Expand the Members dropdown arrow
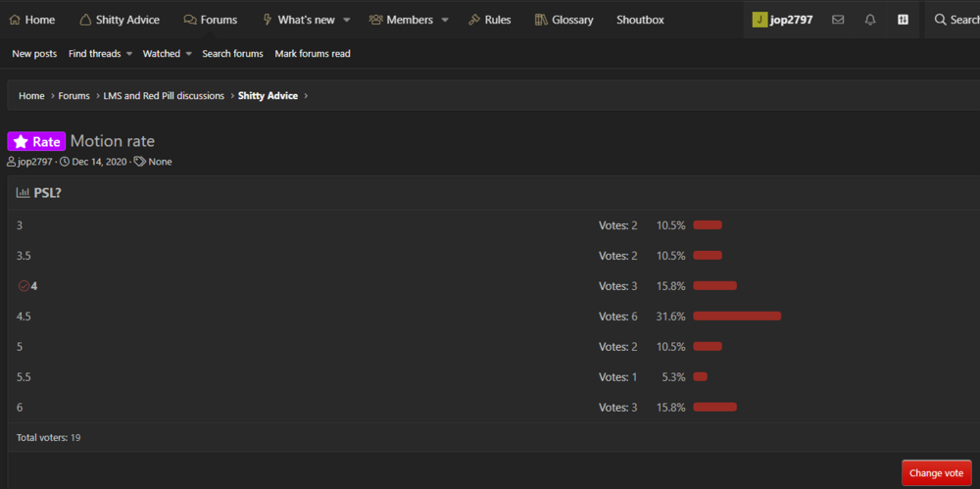 click(445, 20)
